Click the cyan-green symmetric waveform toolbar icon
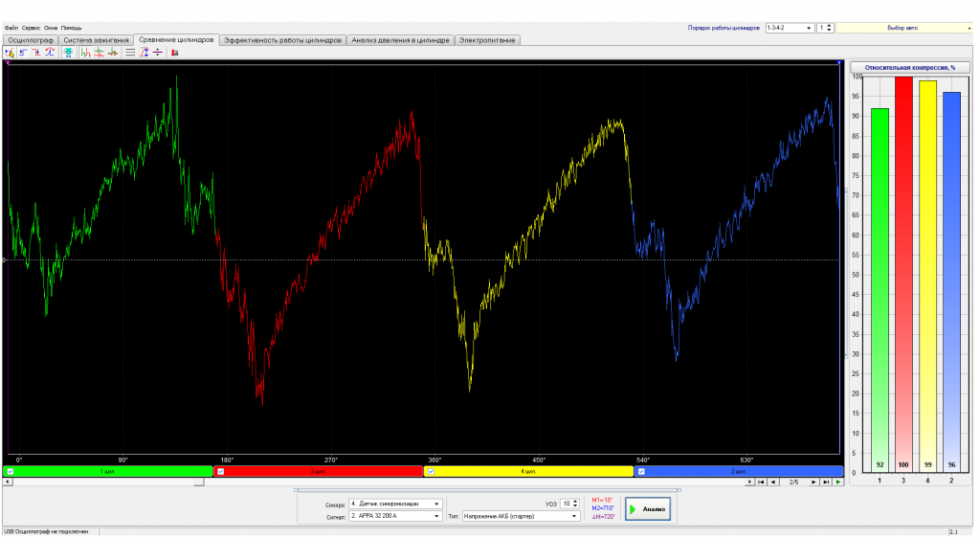The image size is (980, 538). 68,53
